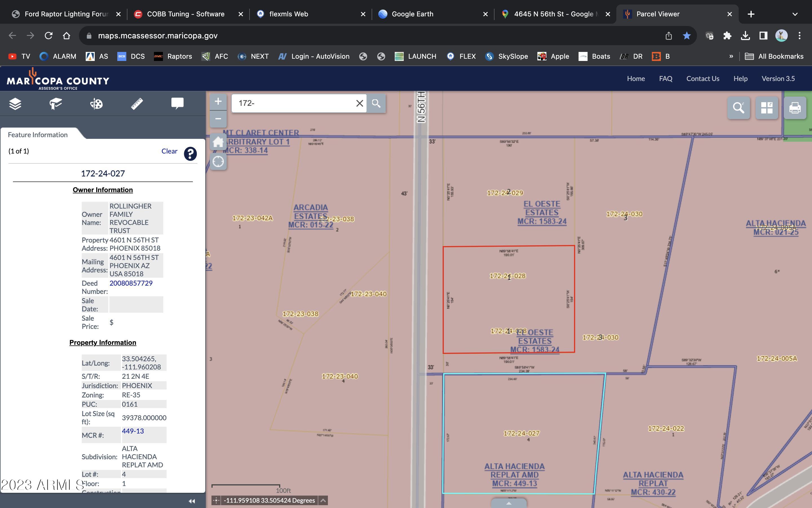Click the browser address bar URL
812x508 pixels.
coord(158,36)
